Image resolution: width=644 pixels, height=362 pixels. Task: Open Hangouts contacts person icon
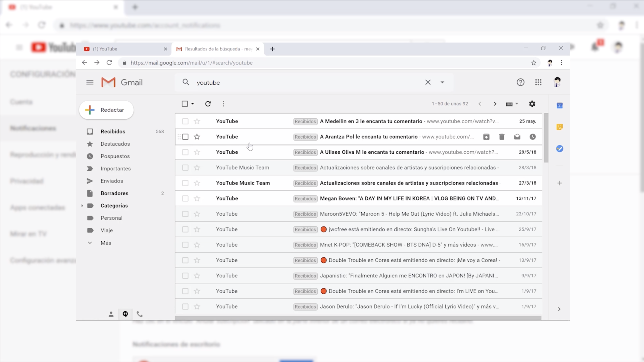click(x=111, y=314)
